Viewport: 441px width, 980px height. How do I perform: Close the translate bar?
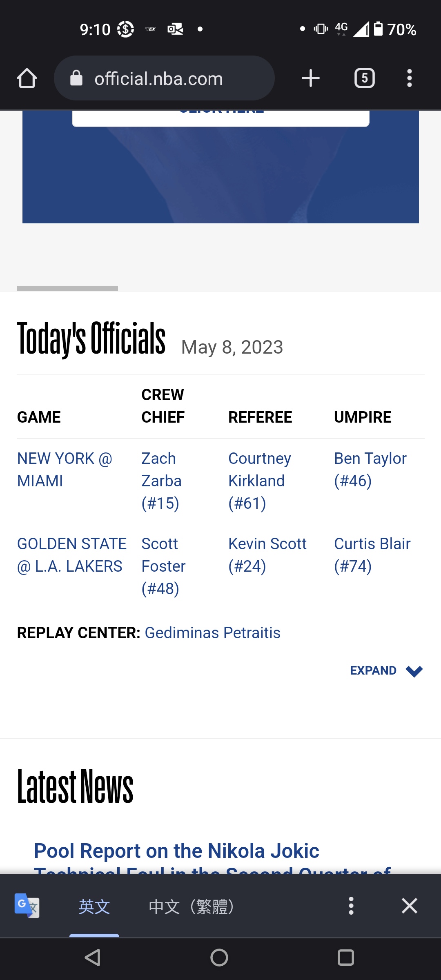pos(409,906)
